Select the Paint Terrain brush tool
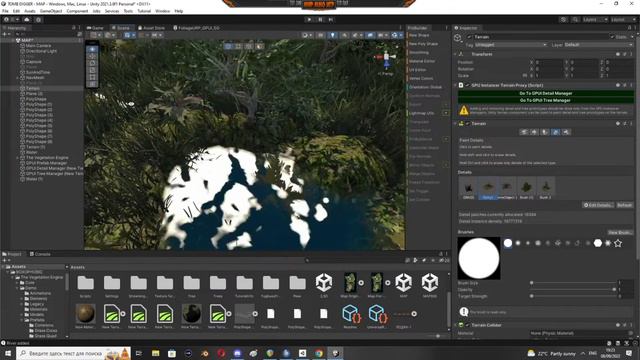This screenshot has width=640, height=360. [534, 132]
